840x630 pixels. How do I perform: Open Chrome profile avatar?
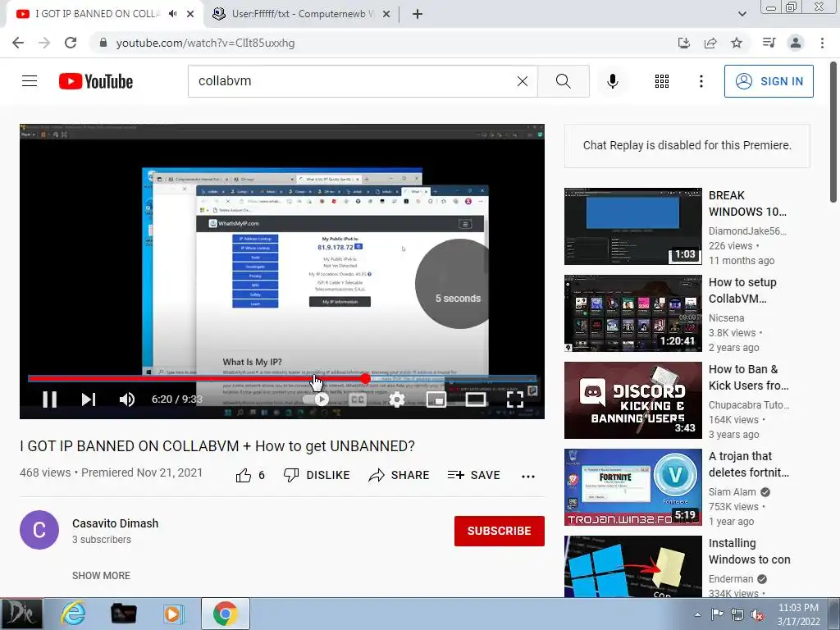[x=796, y=43]
